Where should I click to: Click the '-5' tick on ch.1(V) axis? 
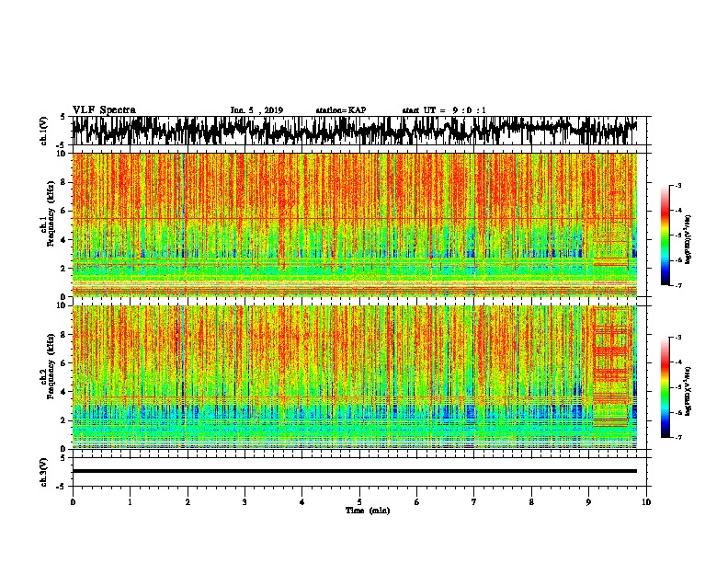pos(62,145)
